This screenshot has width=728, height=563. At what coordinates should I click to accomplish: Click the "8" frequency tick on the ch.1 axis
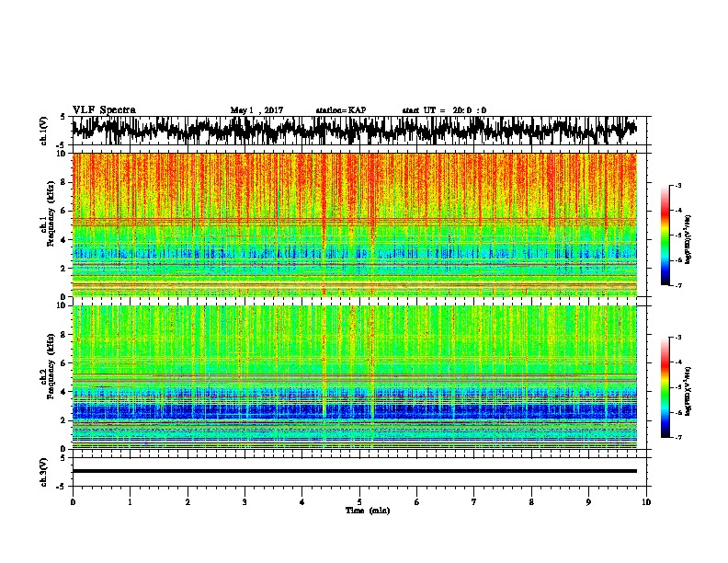click(64, 182)
